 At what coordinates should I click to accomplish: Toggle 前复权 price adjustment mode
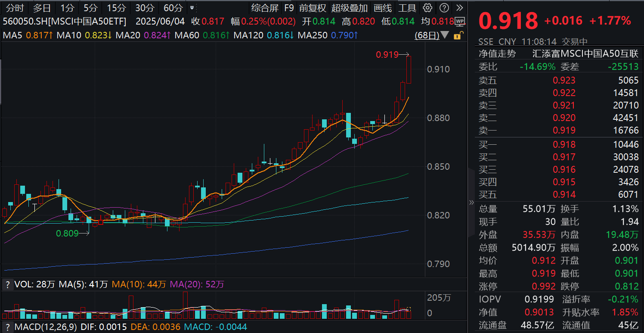click(313, 7)
